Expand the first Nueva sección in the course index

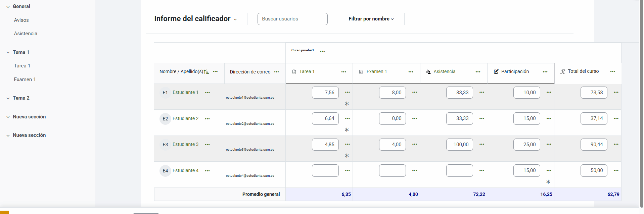point(8,117)
